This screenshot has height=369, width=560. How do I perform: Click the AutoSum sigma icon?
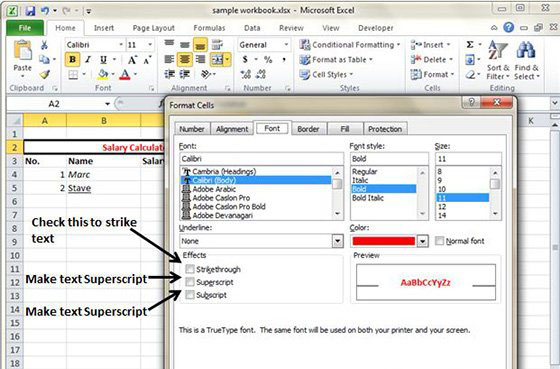tap(470, 45)
